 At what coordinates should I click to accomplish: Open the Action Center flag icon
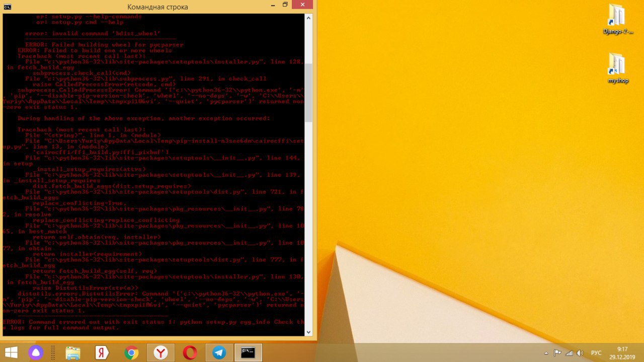click(x=557, y=353)
